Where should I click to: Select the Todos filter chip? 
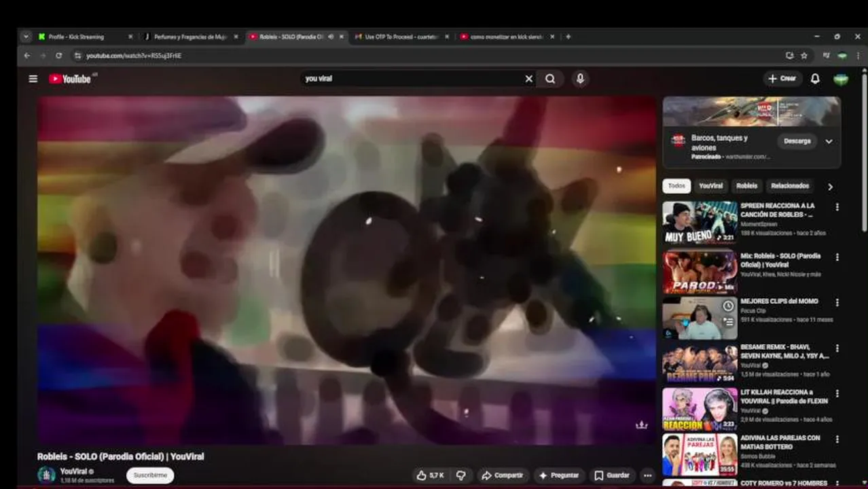676,185
